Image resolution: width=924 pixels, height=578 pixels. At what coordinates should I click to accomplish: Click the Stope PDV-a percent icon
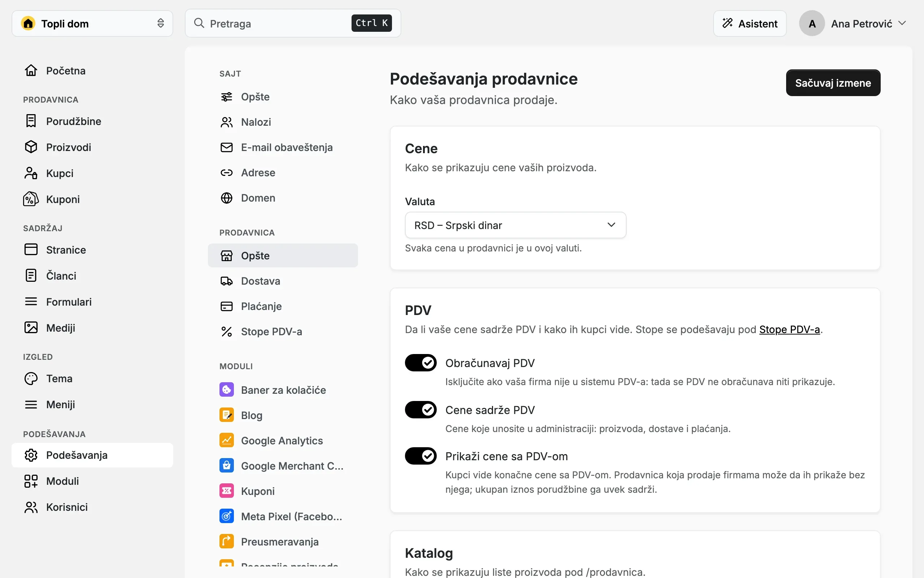point(226,331)
